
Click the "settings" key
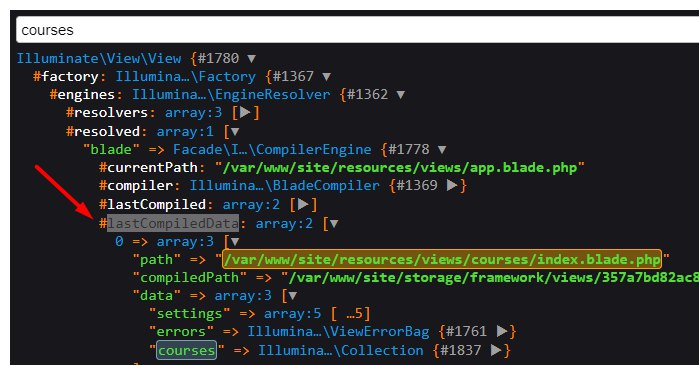click(x=189, y=314)
